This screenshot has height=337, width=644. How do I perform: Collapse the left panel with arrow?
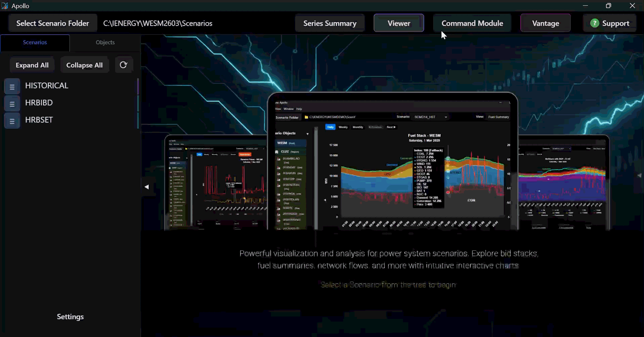coord(147,187)
